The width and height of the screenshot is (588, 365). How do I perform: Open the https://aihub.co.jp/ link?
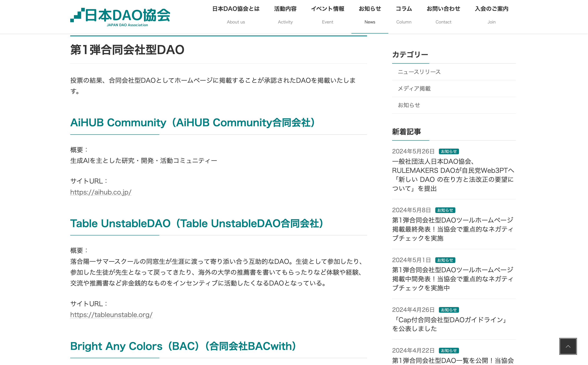point(101,192)
